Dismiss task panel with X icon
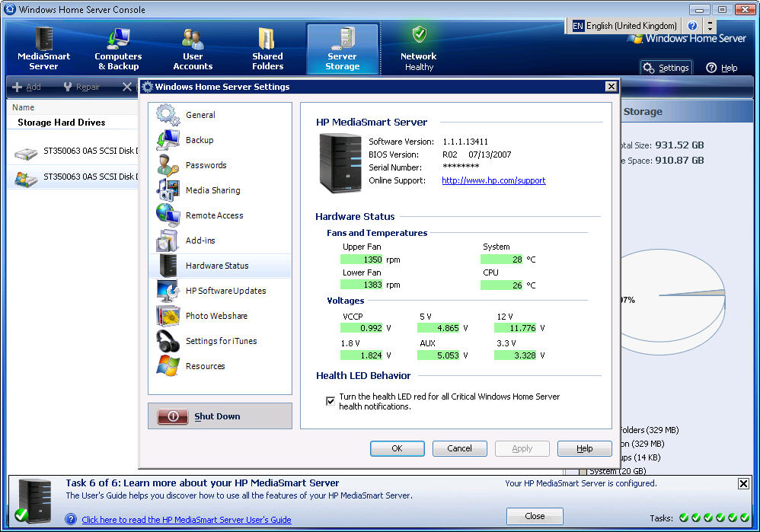The height and width of the screenshot is (532, 760). point(743,483)
